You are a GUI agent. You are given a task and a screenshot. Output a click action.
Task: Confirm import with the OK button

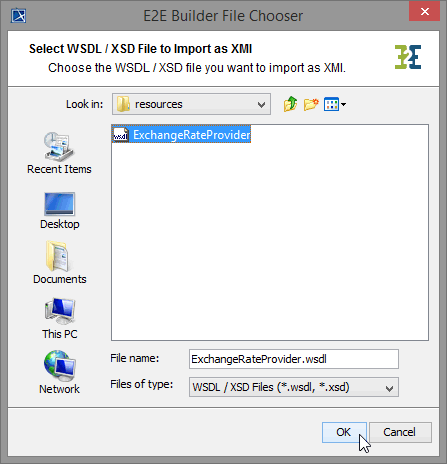click(344, 432)
